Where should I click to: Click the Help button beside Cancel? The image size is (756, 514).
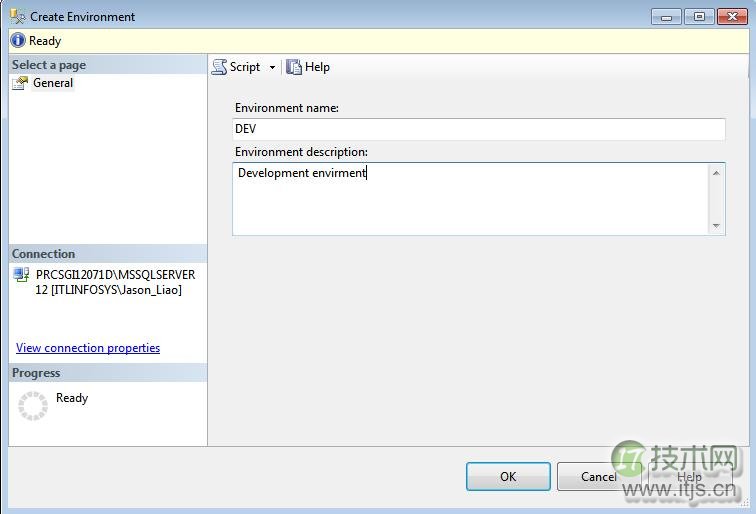click(689, 476)
